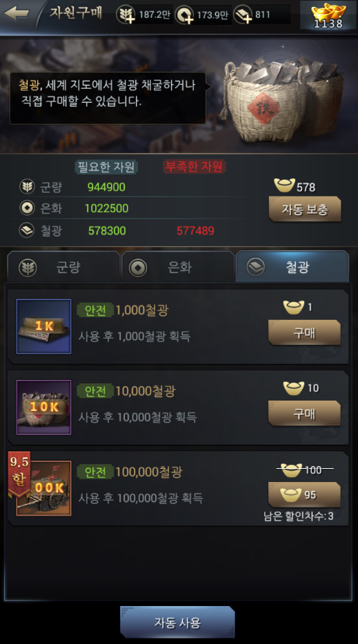This screenshot has height=644, width=358.
Task: Click the 10K iron ore basket icon
Action: (43, 407)
